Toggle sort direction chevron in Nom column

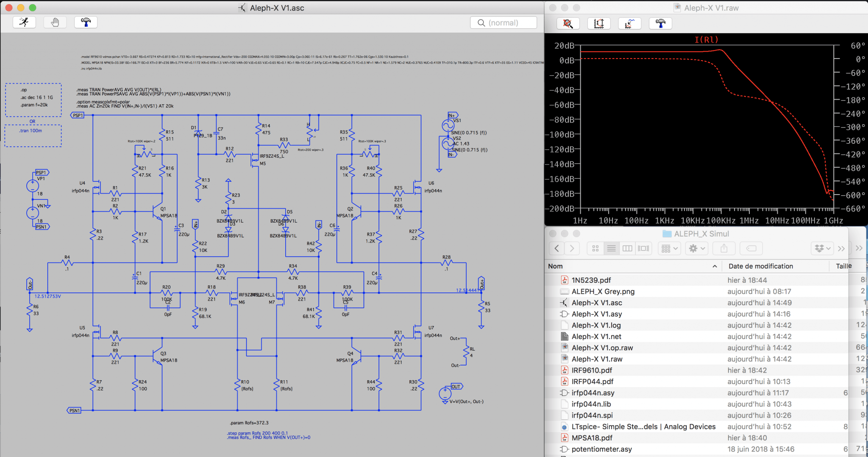(715, 266)
